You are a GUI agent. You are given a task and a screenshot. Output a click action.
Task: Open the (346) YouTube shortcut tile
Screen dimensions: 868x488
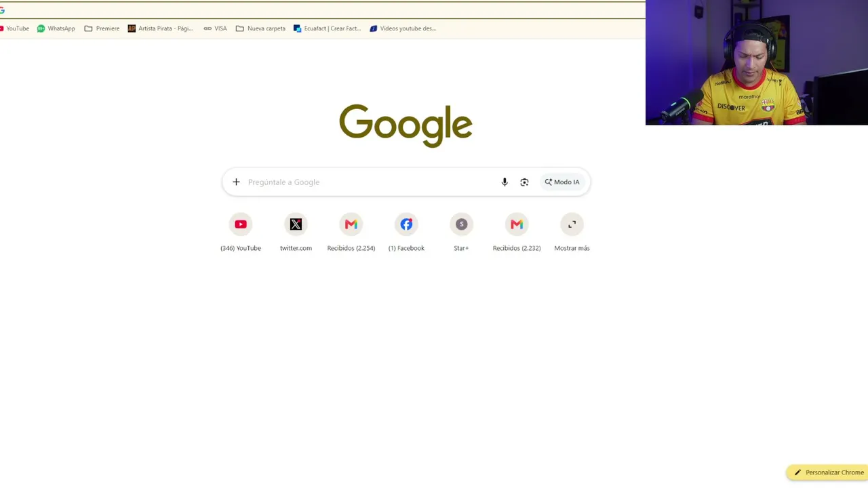click(x=241, y=232)
